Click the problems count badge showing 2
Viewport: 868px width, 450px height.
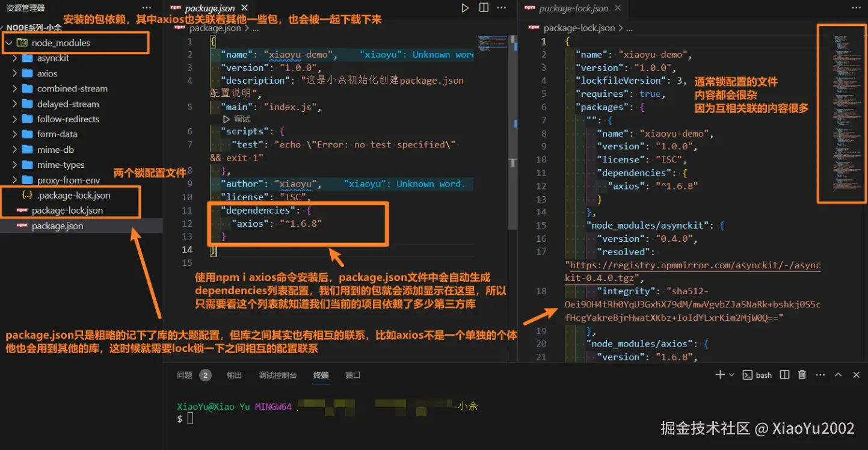click(205, 375)
